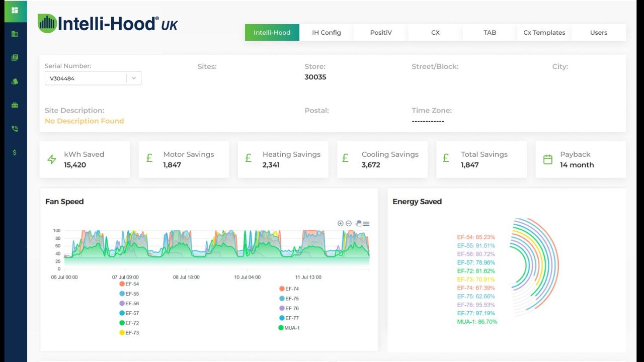644x362 pixels.
Task: Click the V304484 serial number field
Action: [x=85, y=78]
